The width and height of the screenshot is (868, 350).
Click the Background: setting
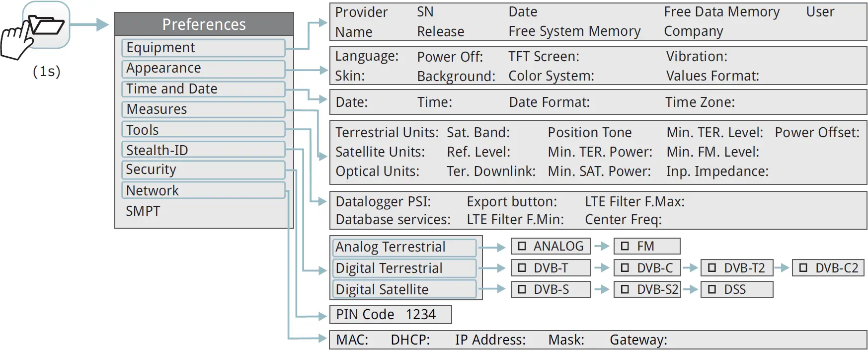click(x=456, y=77)
